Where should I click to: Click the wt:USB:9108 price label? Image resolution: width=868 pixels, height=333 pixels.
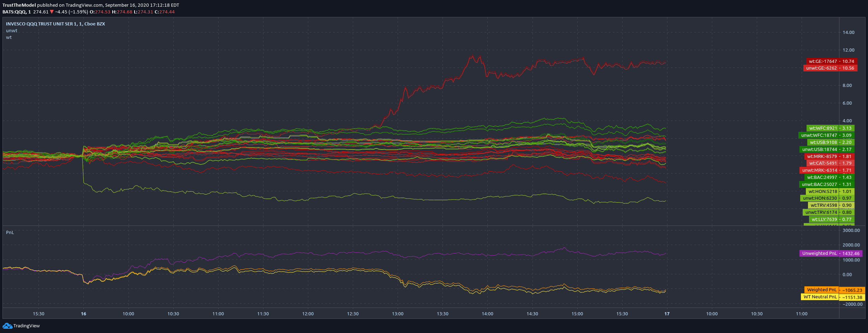tap(823, 142)
